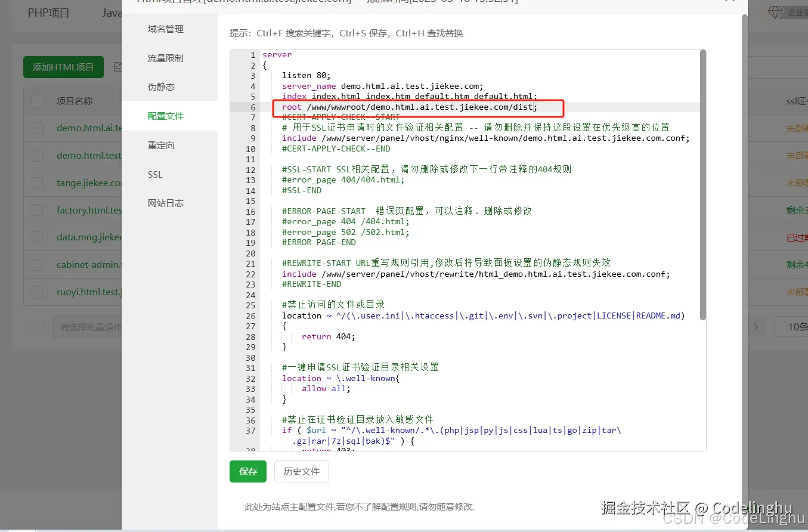The width and height of the screenshot is (808, 532).
Task: Click the '#禁止访问的文件或目录' comment line
Action: 333,305
